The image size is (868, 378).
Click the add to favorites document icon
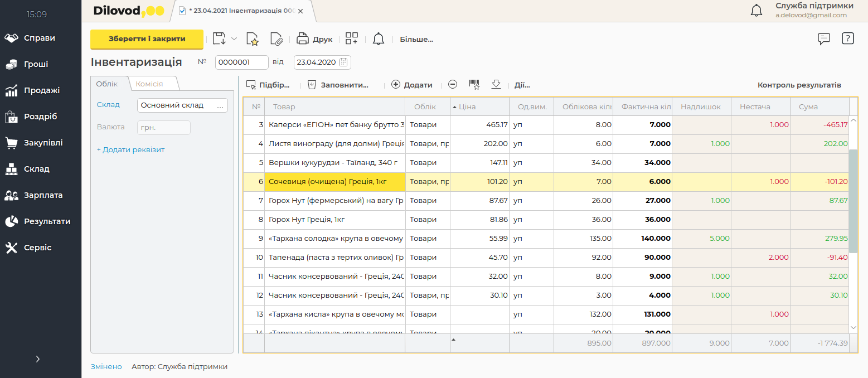tap(253, 39)
